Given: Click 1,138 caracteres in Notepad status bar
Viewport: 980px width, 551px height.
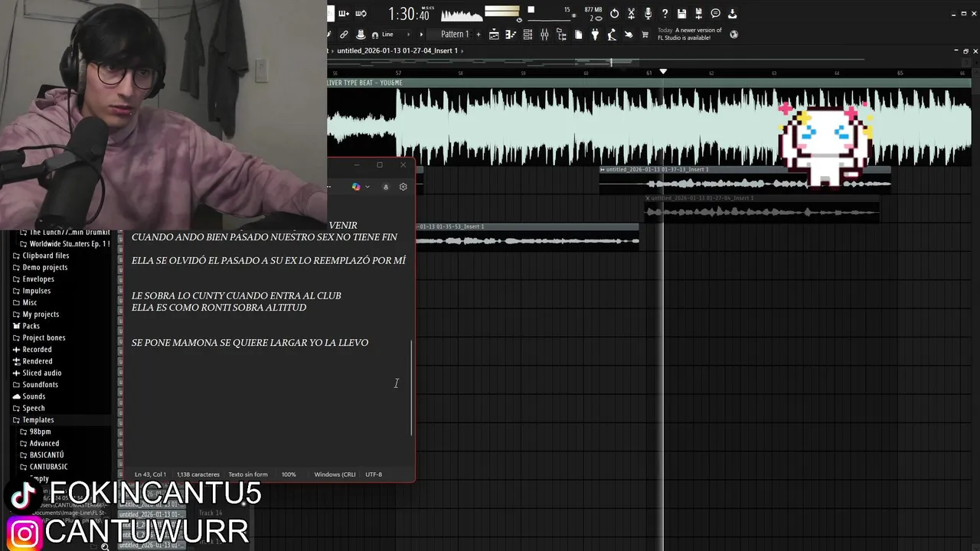Looking at the screenshot, I should 198,474.
